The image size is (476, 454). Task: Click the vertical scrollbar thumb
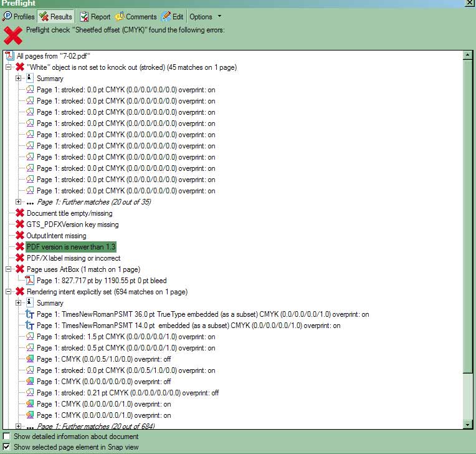click(467, 216)
